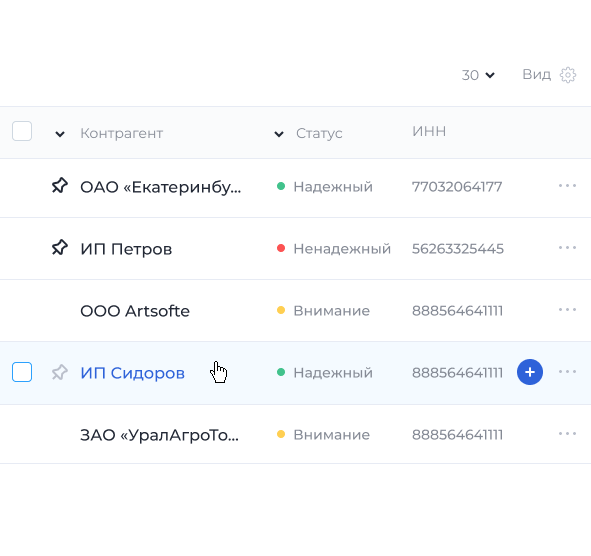Click the blue plus button for ИП Сидоров

530,372
